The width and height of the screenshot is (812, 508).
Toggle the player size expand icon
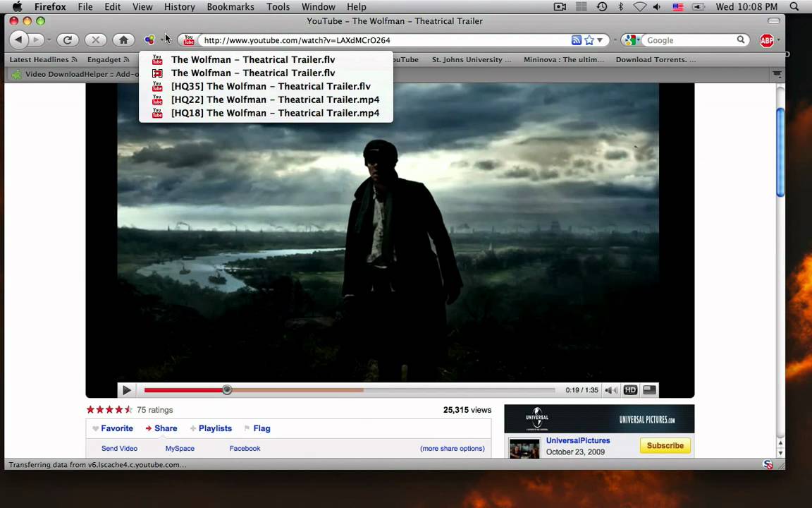649,389
